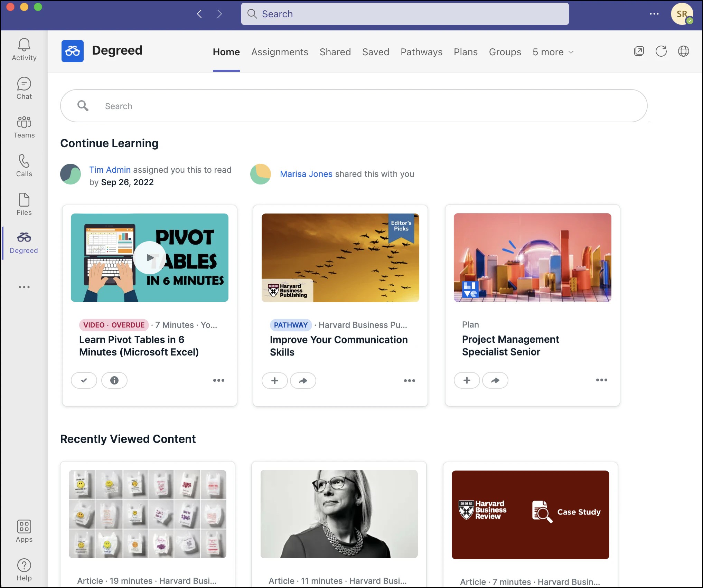Click the refresh icon for the Degreed tab
This screenshot has width=703, height=588.
tap(661, 51)
